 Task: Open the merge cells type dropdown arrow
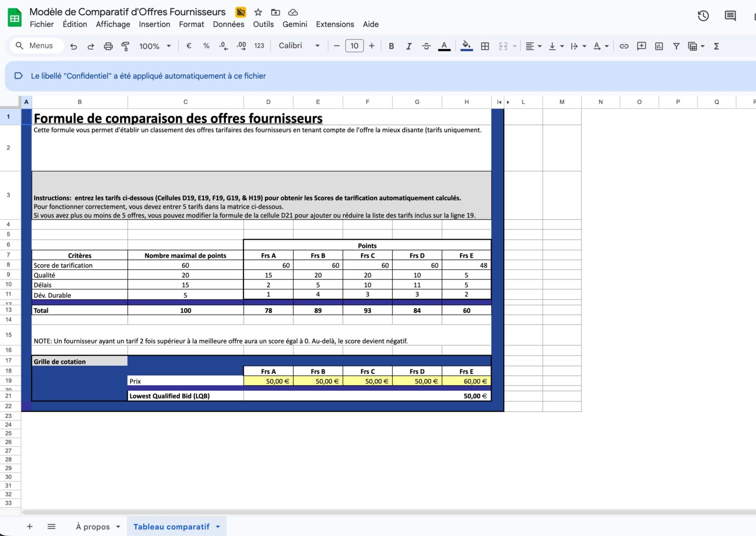(515, 46)
